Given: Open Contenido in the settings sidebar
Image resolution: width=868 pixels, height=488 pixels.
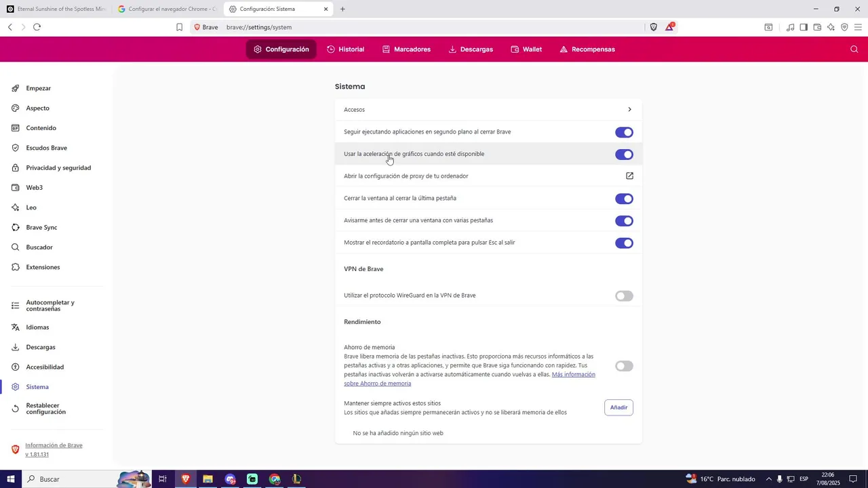Looking at the screenshot, I should (41, 128).
